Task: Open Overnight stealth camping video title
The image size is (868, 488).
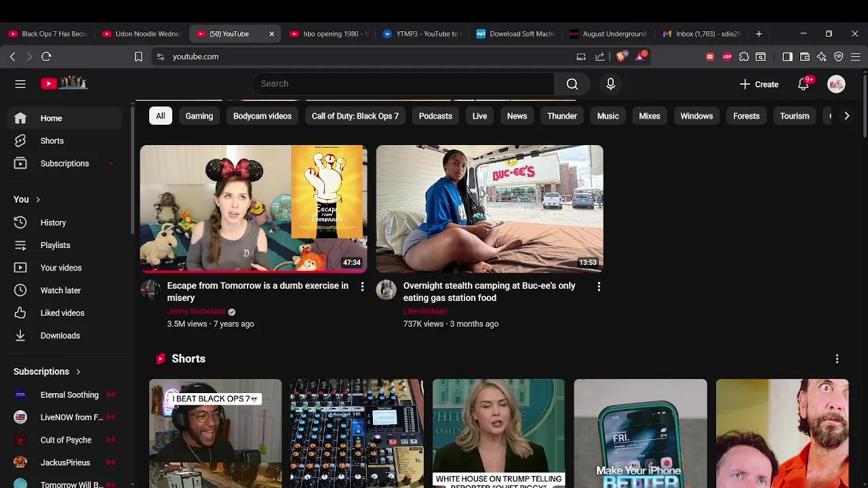Action: point(489,291)
